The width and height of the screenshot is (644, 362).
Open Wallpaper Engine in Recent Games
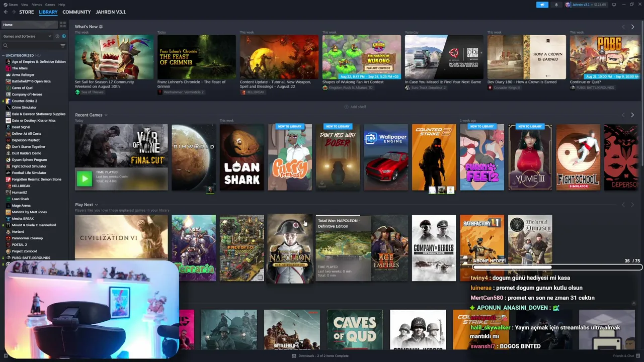click(x=386, y=157)
